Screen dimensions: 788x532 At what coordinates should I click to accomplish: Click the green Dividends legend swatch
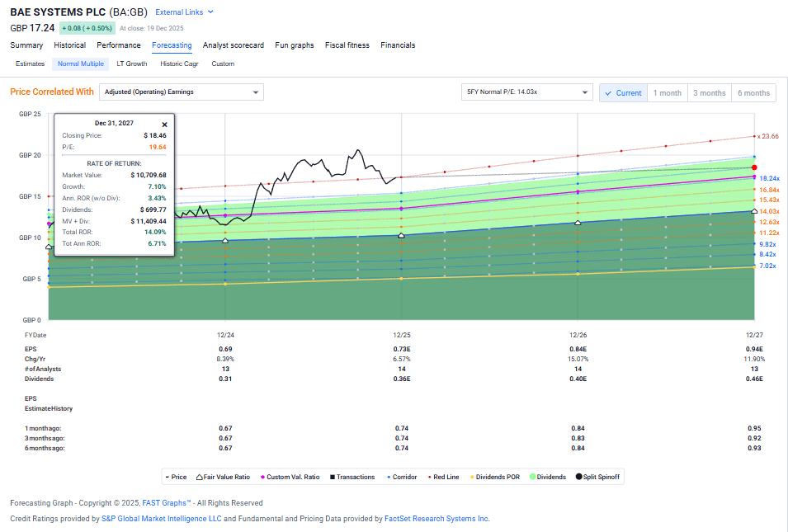[x=531, y=477]
